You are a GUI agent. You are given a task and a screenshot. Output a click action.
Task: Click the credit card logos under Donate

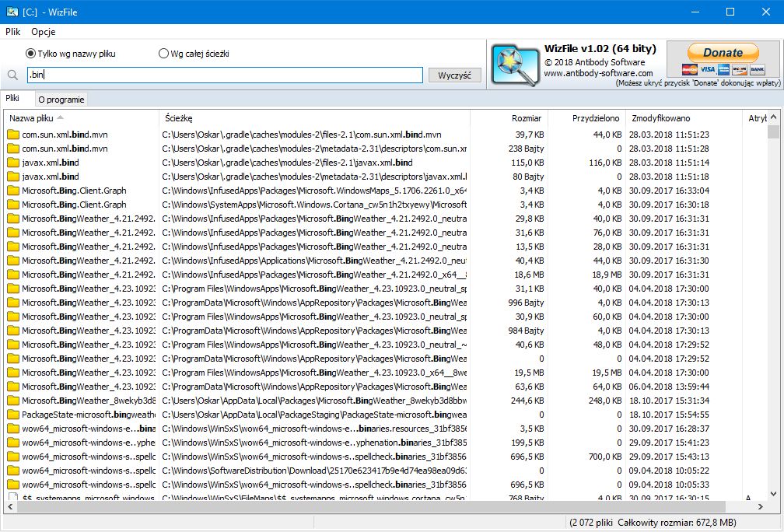pos(723,69)
